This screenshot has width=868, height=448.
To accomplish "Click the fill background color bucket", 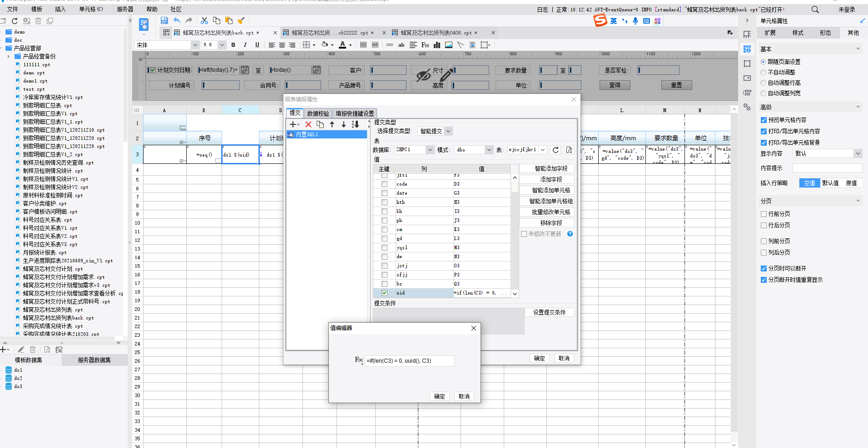I will point(324,45).
